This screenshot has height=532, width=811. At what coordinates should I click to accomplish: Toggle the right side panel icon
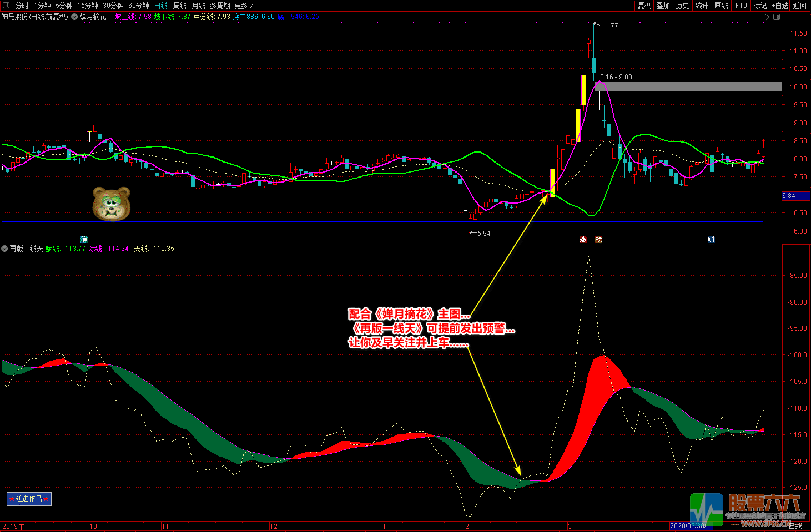click(777, 17)
